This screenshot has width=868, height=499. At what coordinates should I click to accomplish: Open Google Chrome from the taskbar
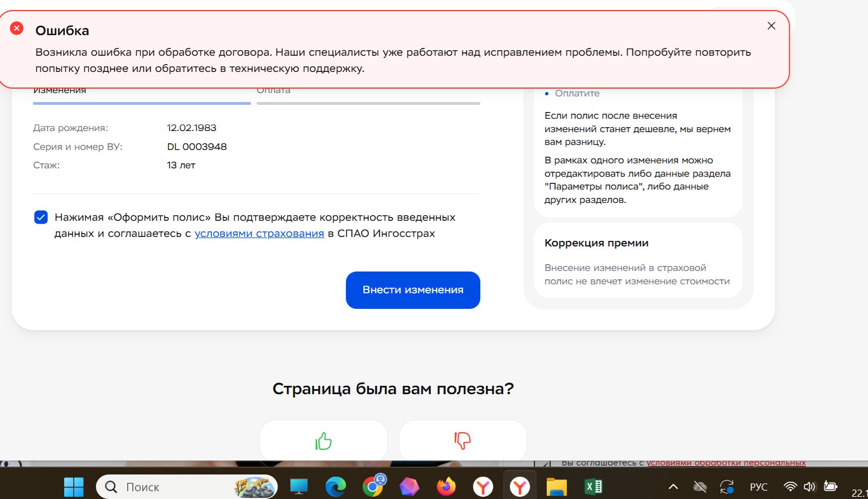373,487
